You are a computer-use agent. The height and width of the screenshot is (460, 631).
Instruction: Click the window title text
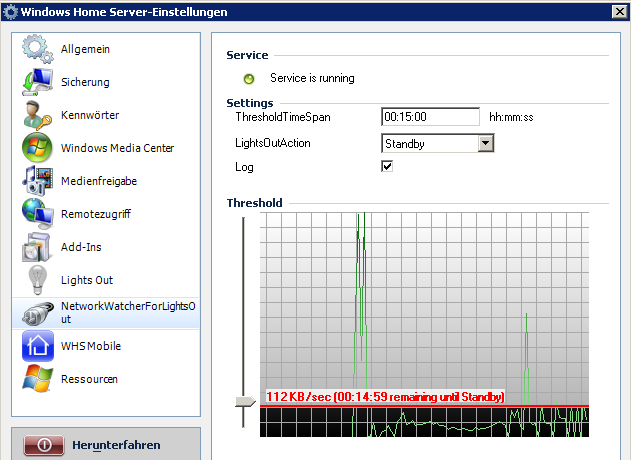pyautogui.click(x=124, y=12)
